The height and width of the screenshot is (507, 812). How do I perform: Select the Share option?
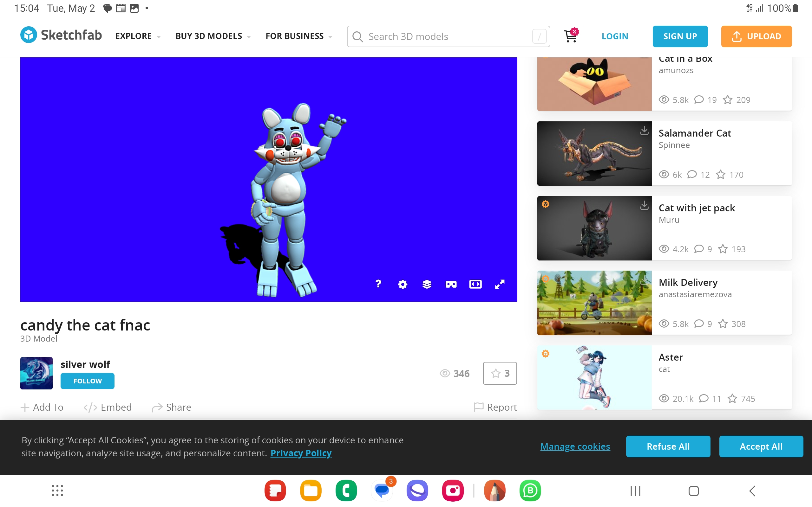pyautogui.click(x=172, y=407)
